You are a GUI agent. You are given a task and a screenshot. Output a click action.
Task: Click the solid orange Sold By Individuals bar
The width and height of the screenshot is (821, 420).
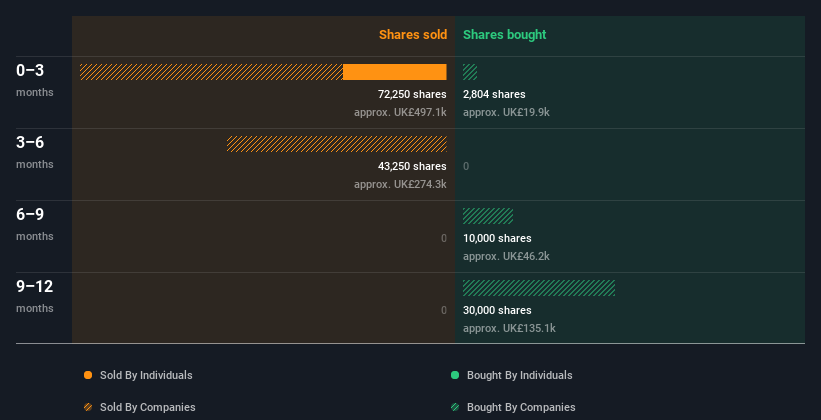point(395,72)
